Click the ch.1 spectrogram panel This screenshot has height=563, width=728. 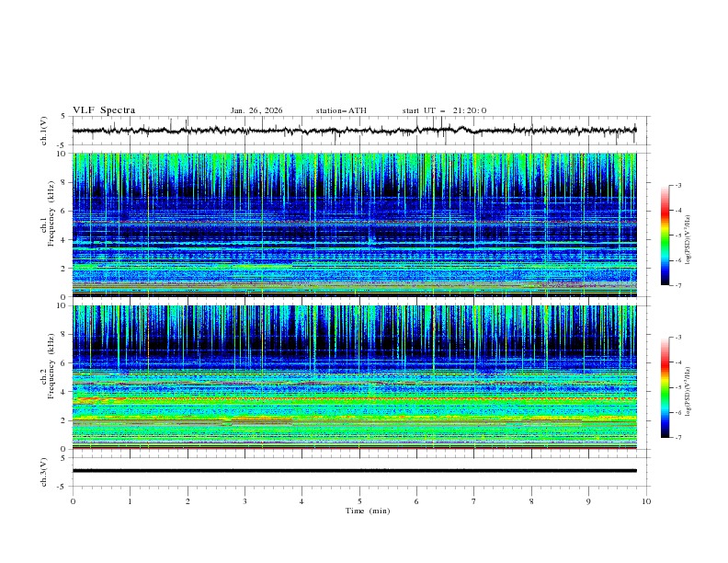(x=354, y=224)
